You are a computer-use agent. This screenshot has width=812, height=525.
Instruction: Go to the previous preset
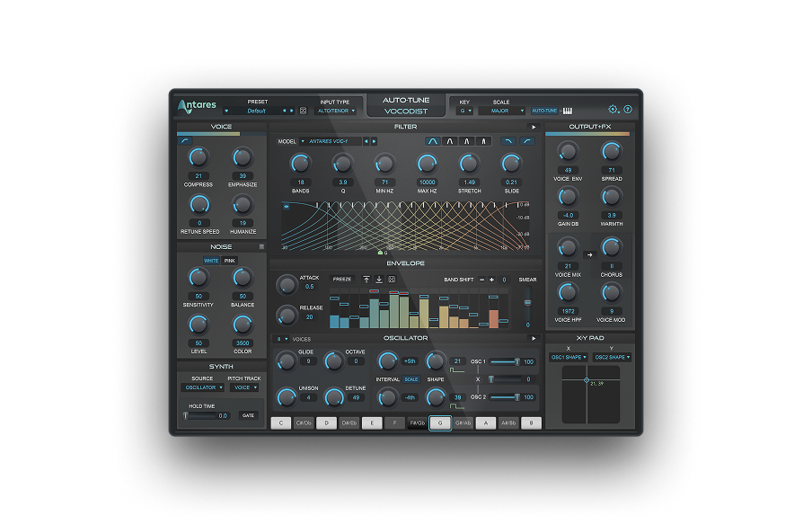(284, 111)
